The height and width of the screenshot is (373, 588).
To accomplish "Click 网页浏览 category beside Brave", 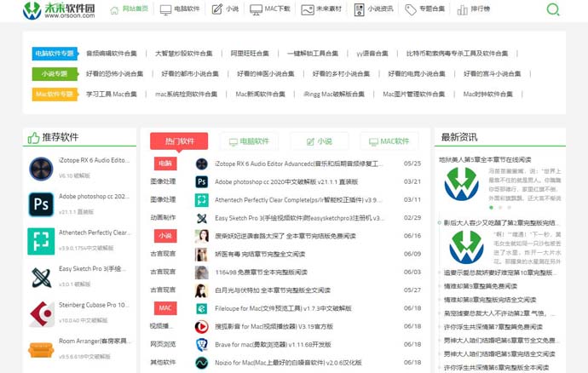I will [163, 344].
